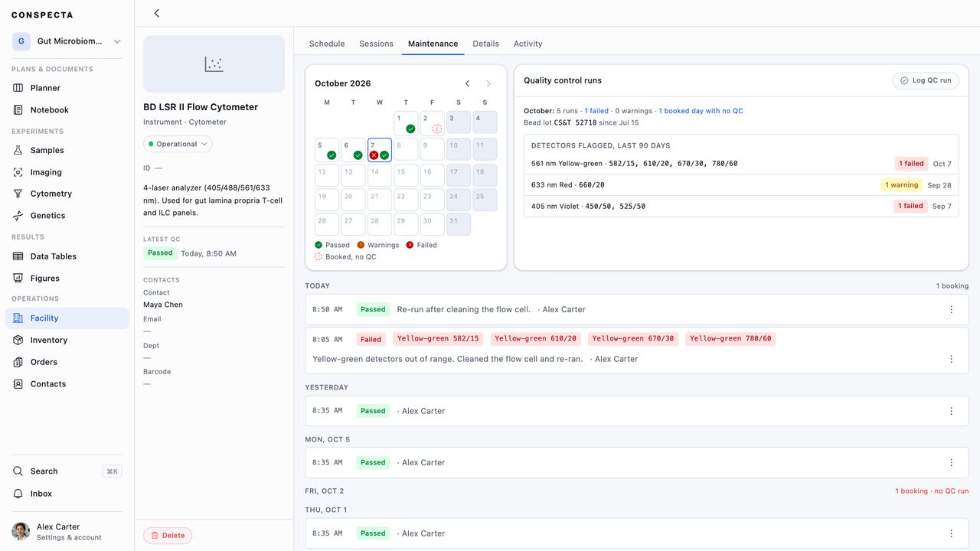Open Search from sidebar
This screenshot has width=980, height=551.
click(67, 471)
